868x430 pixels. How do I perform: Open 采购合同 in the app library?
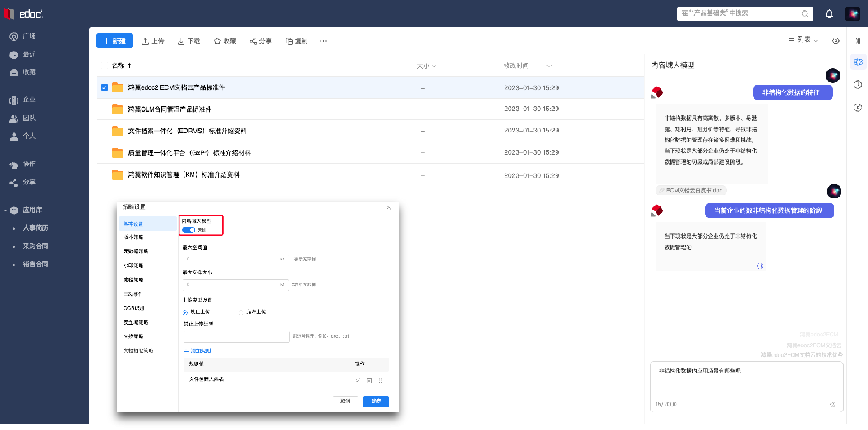[35, 246]
